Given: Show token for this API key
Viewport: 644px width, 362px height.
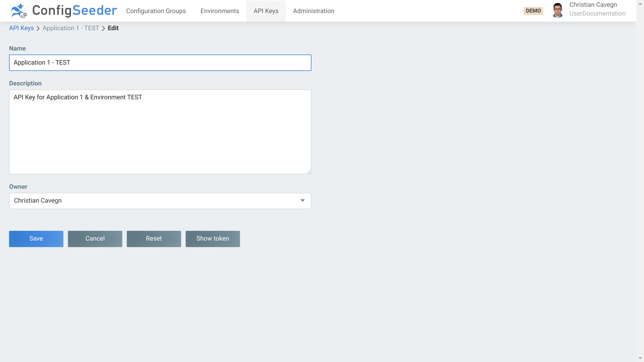Looking at the screenshot, I should pyautogui.click(x=212, y=239).
